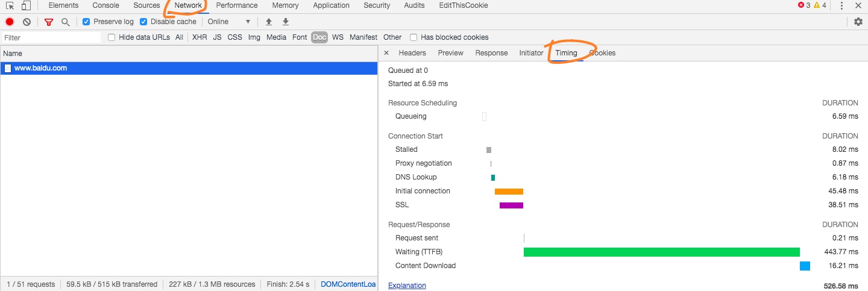868x291 pixels.
Task: Enable Hide data URLs checkbox
Action: [112, 37]
